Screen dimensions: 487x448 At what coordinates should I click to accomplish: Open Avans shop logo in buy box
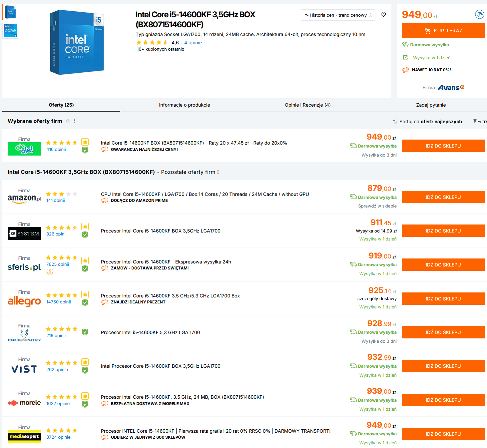451,88
